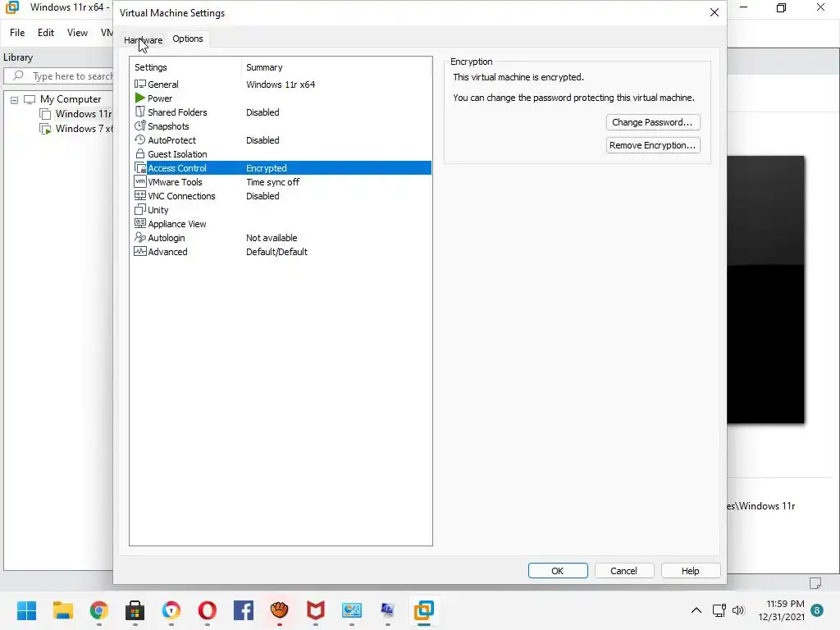The width and height of the screenshot is (840, 630).
Task: Click the Help button
Action: click(x=690, y=571)
